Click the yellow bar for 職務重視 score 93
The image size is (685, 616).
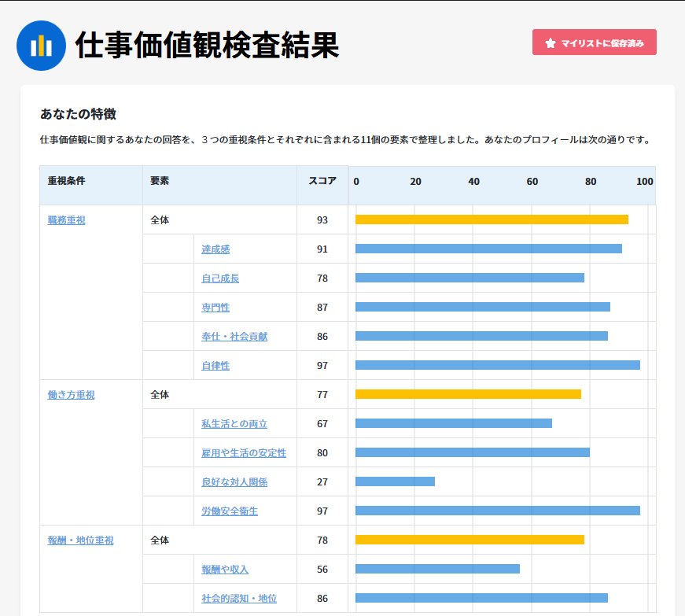pos(492,219)
